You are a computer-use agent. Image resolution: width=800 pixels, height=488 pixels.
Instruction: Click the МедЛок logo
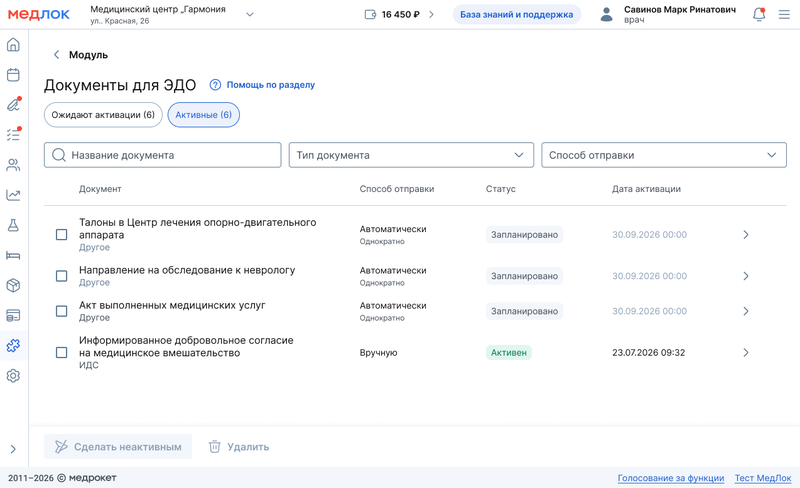[39, 14]
